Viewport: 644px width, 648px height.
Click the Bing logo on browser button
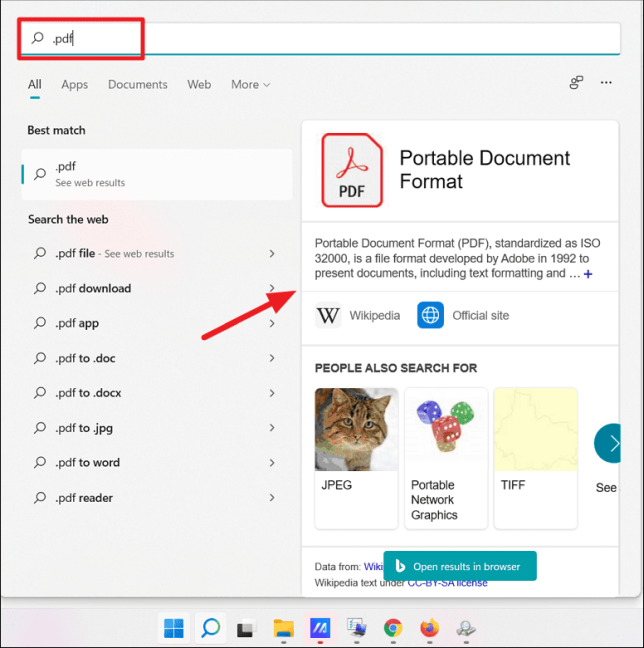pyautogui.click(x=400, y=566)
